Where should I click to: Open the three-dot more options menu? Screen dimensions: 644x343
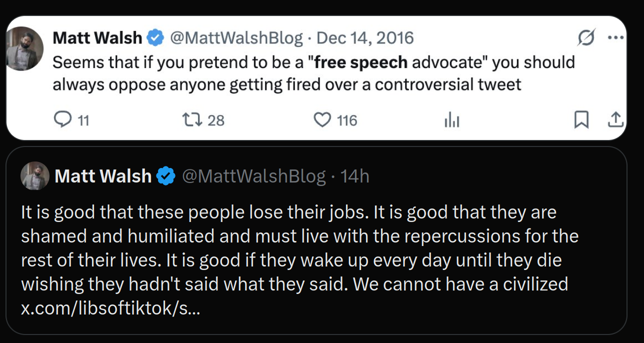coord(615,37)
